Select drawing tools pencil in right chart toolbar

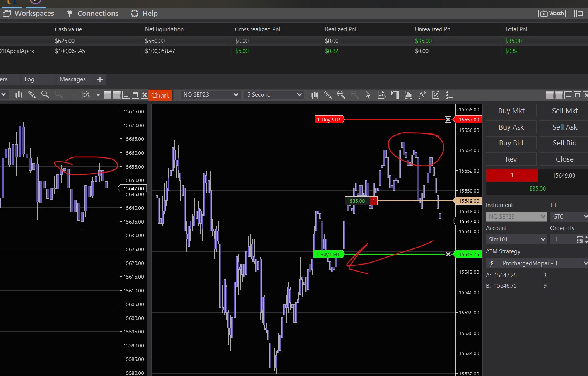pyautogui.click(x=328, y=95)
